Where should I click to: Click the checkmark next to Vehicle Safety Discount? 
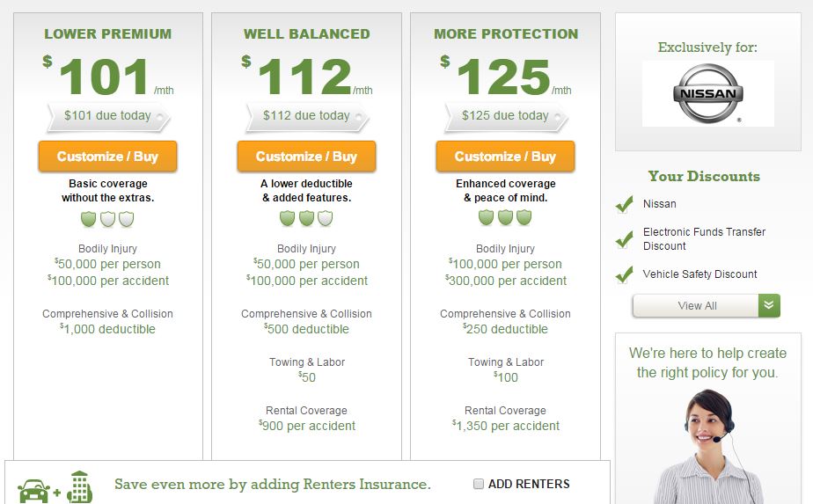pos(625,274)
